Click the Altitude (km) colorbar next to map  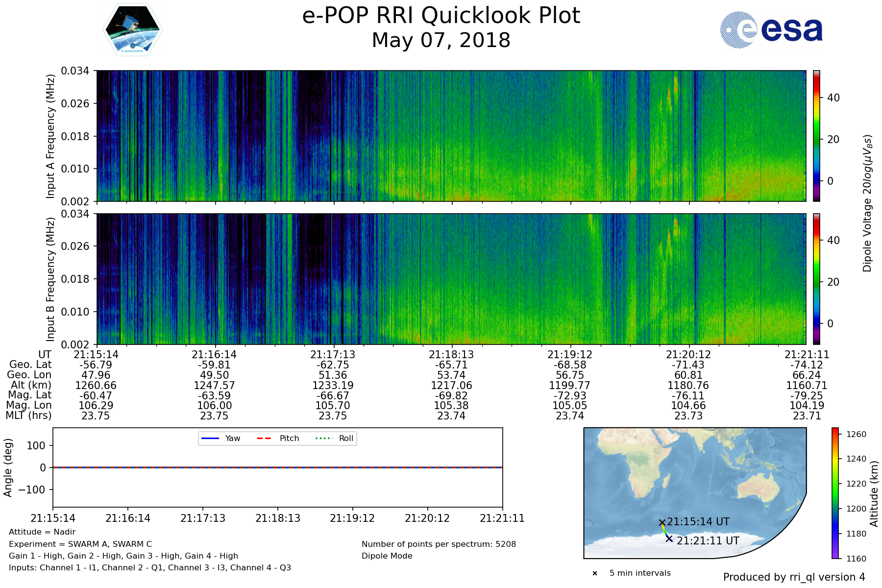pos(835,493)
